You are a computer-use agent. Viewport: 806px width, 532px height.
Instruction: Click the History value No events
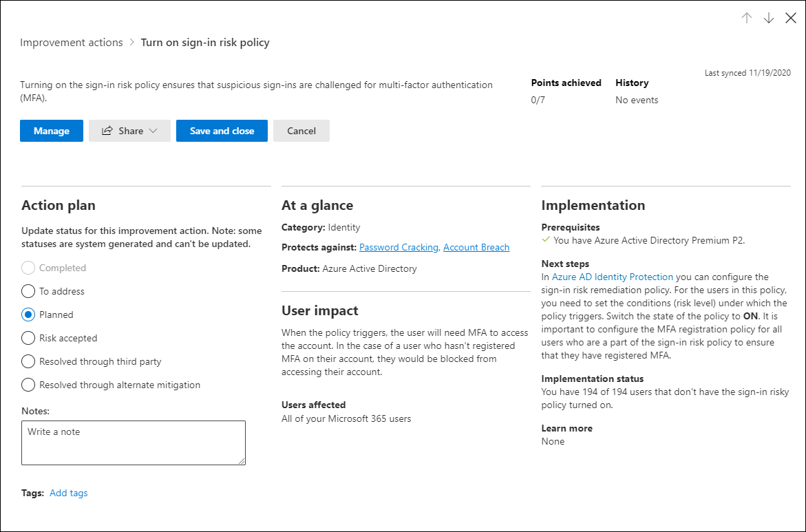tap(637, 100)
